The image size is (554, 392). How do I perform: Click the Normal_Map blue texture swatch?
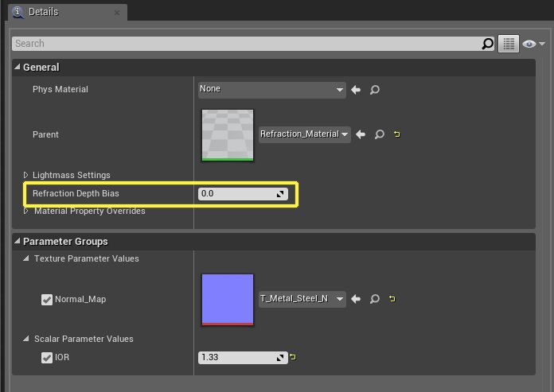[x=228, y=299]
